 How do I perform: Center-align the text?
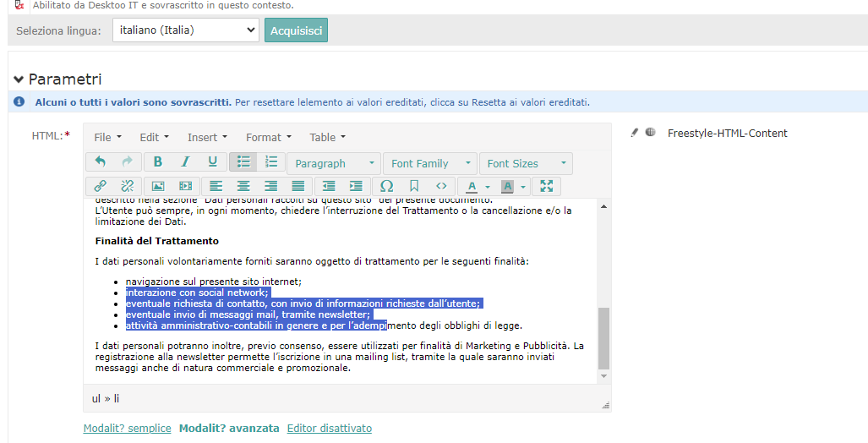pos(243,186)
